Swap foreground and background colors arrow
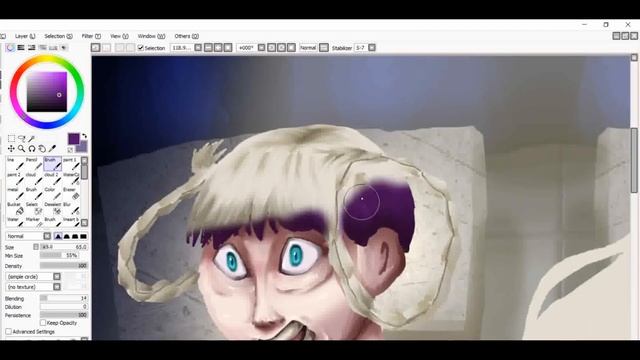The width and height of the screenshot is (640, 360). (x=84, y=136)
